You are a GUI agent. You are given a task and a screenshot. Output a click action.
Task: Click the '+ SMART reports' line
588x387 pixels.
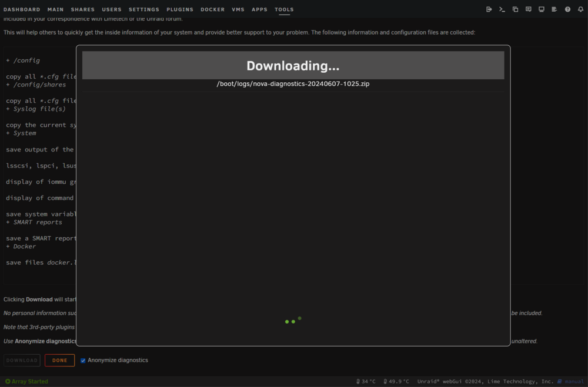tap(34, 222)
